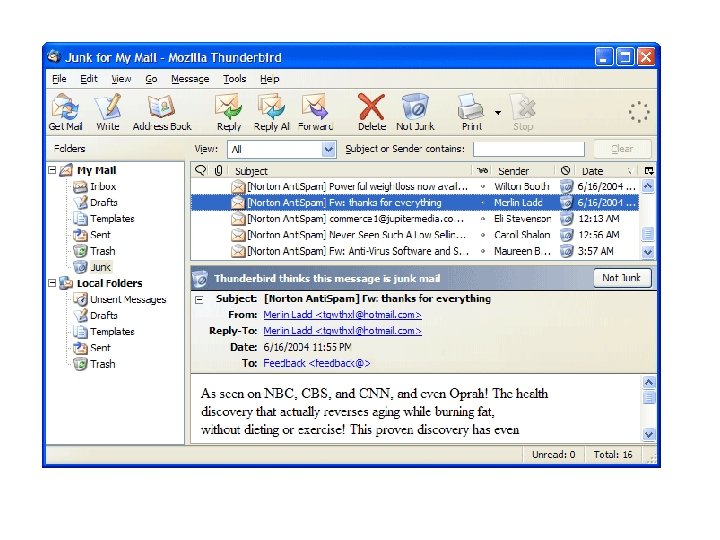Delete the selected message
This screenshot has width=720, height=540.
coord(371,112)
